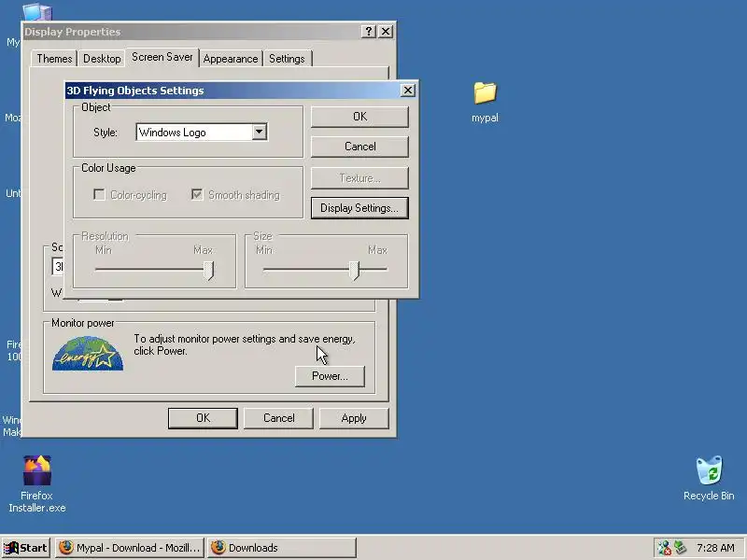Image resolution: width=747 pixels, height=560 pixels.
Task: Click the Firefox icon on Downloads taskbar button
Action: pos(218,548)
